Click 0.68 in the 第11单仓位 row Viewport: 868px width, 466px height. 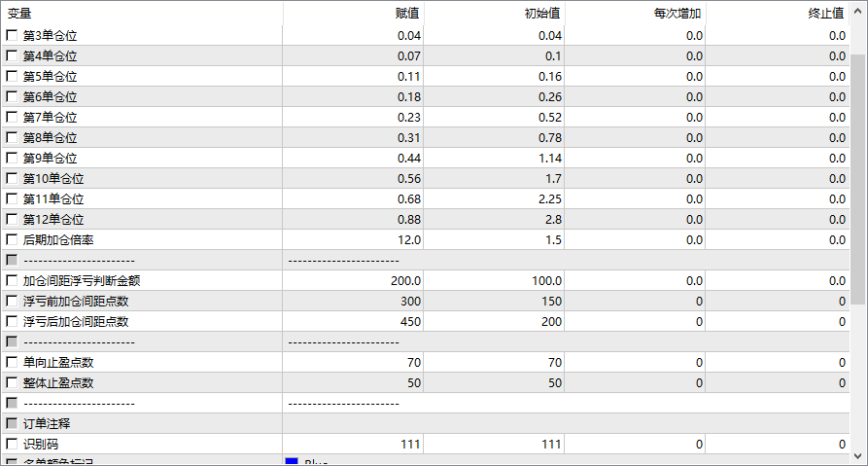point(409,198)
